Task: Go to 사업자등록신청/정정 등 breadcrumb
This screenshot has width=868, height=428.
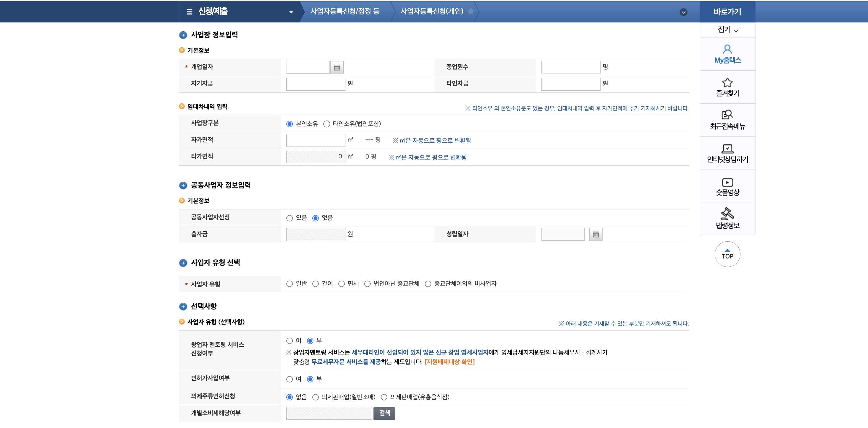Action: [x=345, y=12]
